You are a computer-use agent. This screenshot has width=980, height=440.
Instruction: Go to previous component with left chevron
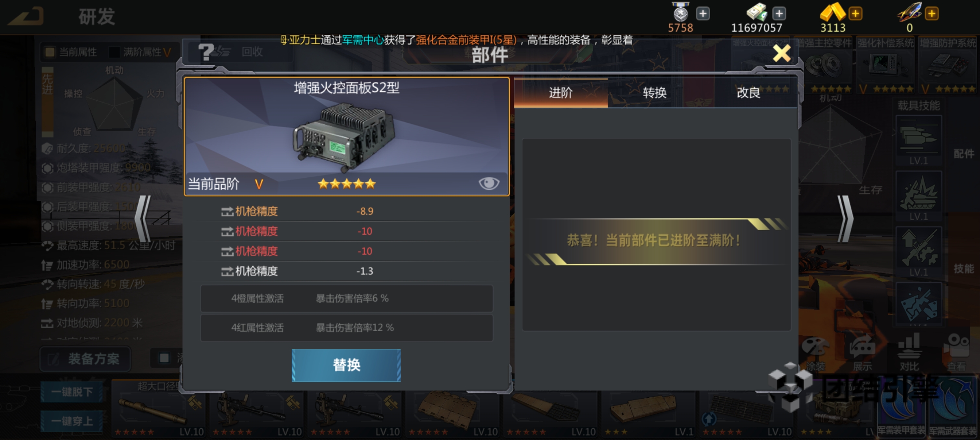click(x=143, y=219)
